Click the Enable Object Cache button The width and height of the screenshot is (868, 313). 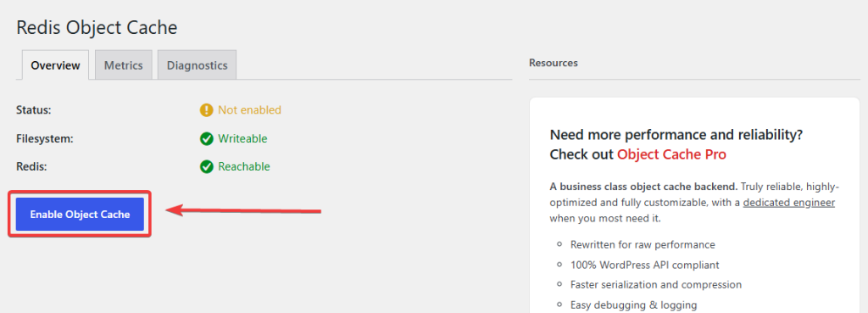point(80,214)
